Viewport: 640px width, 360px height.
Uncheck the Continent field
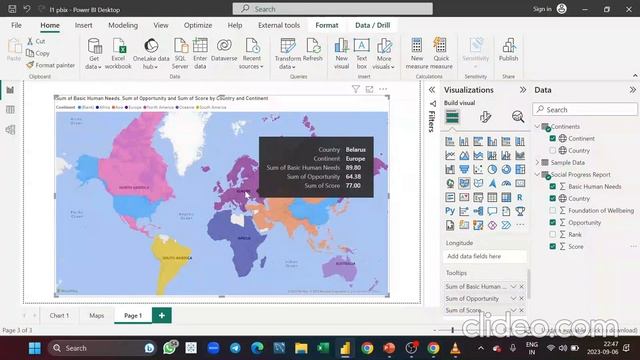click(x=553, y=138)
